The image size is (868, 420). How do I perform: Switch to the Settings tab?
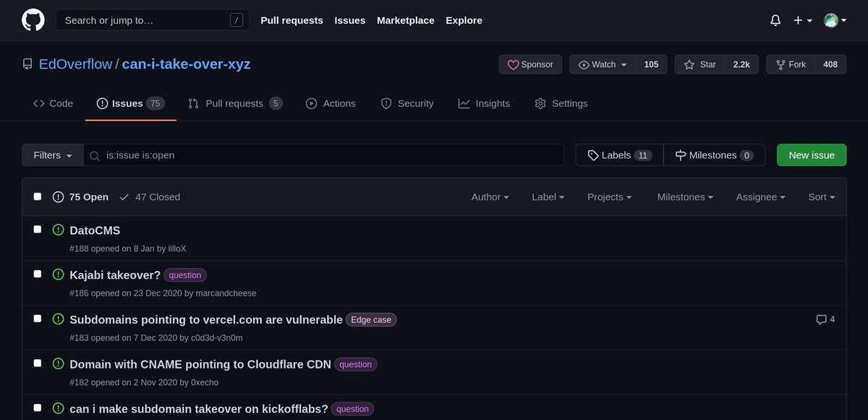(561, 104)
